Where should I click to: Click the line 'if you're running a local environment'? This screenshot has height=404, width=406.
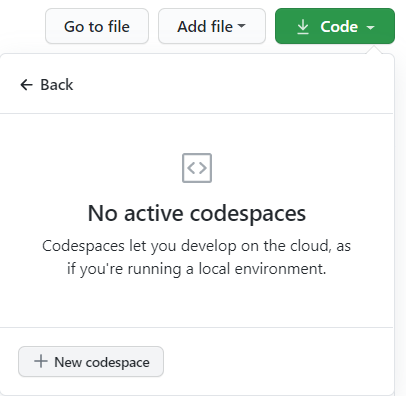coord(197,269)
